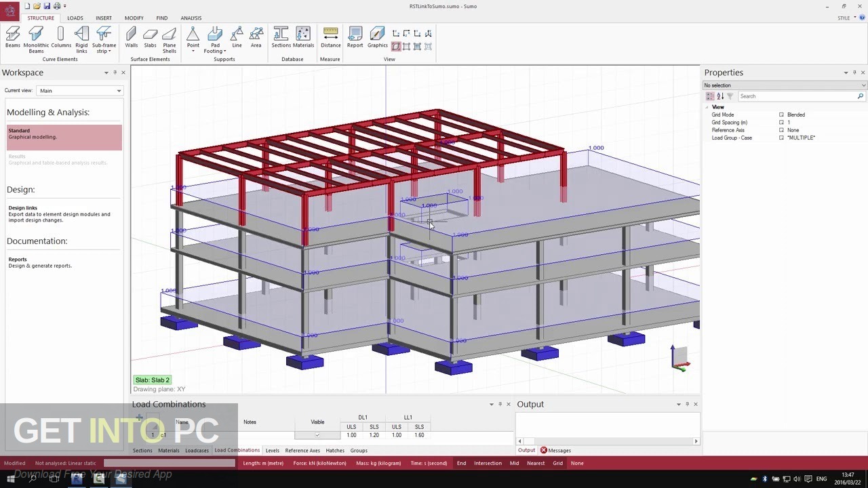Select the Area support tool

256,37
